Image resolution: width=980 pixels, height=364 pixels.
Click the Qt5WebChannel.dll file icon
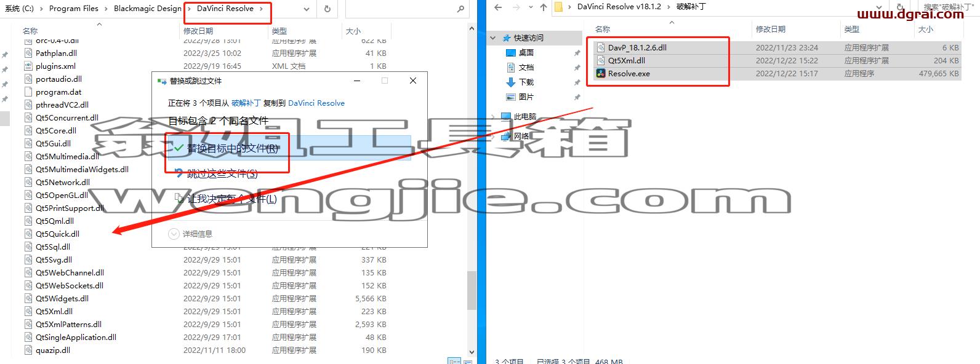click(x=28, y=272)
